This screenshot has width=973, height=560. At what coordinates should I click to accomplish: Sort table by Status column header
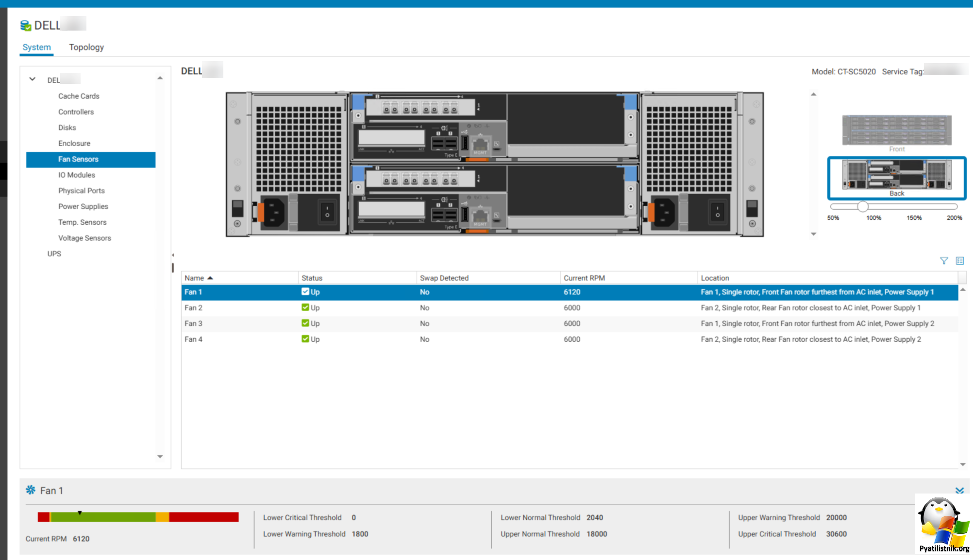(x=357, y=278)
